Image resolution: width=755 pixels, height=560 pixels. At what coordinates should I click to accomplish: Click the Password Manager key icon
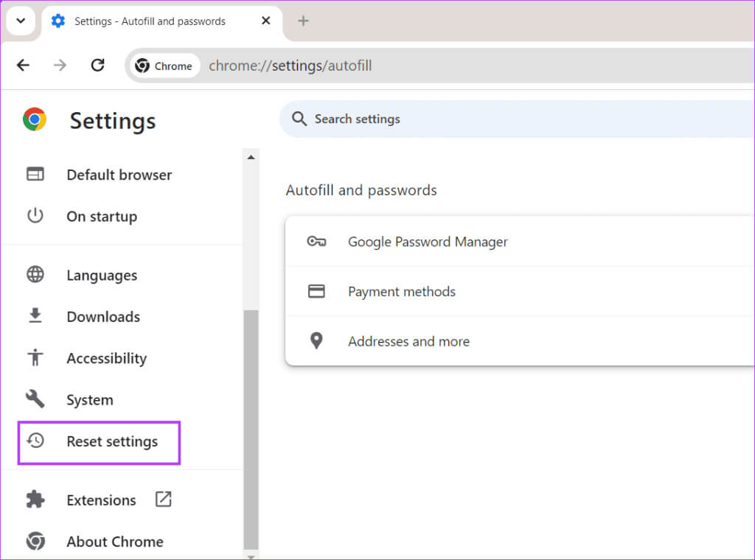pos(316,241)
